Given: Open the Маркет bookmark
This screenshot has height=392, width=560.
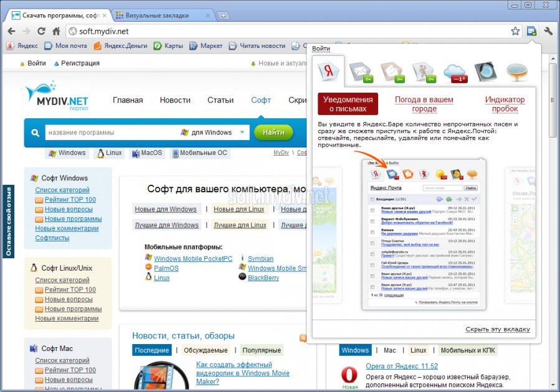Looking at the screenshot, I should tap(206, 45).
